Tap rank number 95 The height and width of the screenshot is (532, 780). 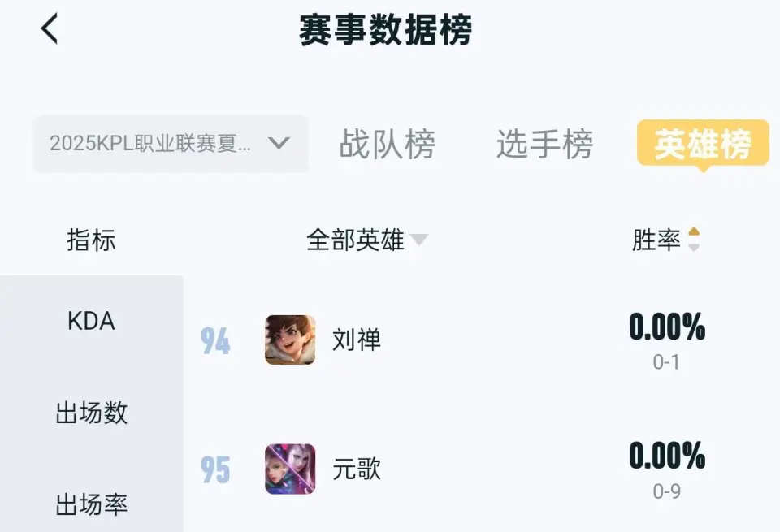(x=215, y=470)
